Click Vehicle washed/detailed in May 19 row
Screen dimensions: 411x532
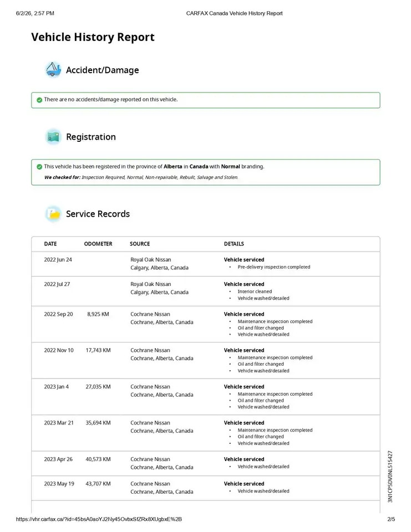[x=263, y=491]
